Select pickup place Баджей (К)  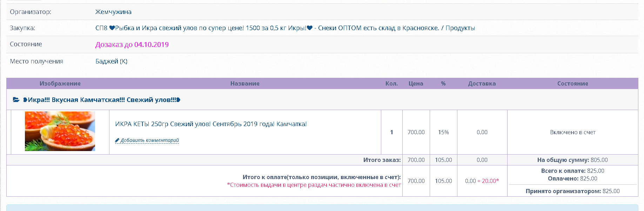click(x=111, y=61)
